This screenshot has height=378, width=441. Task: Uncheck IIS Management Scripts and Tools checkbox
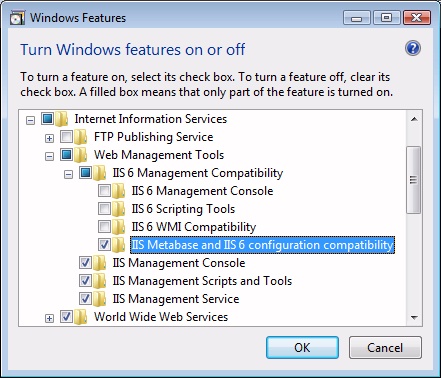[85, 281]
